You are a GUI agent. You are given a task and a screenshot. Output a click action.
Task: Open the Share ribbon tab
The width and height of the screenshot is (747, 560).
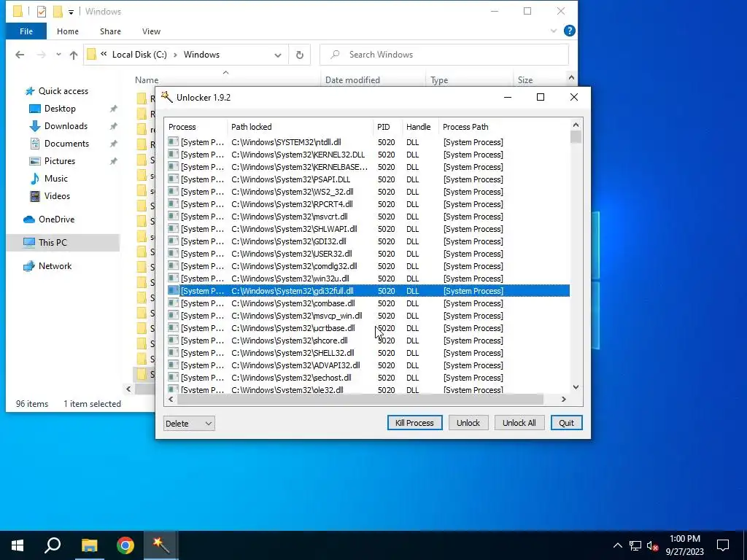point(110,31)
